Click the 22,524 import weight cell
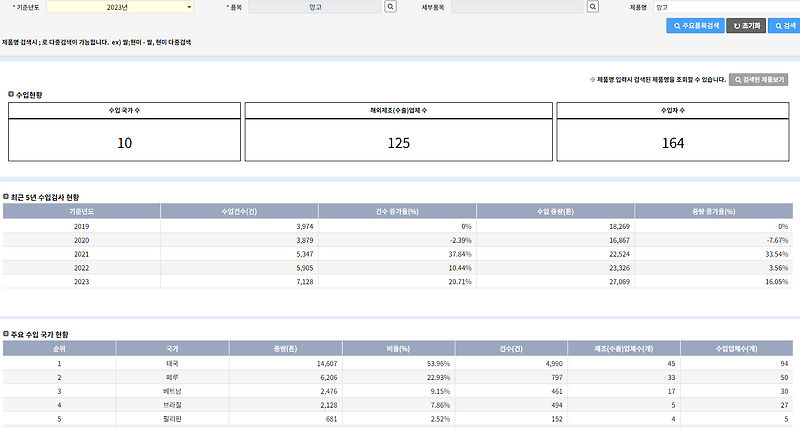This screenshot has height=428, width=800. [556, 254]
